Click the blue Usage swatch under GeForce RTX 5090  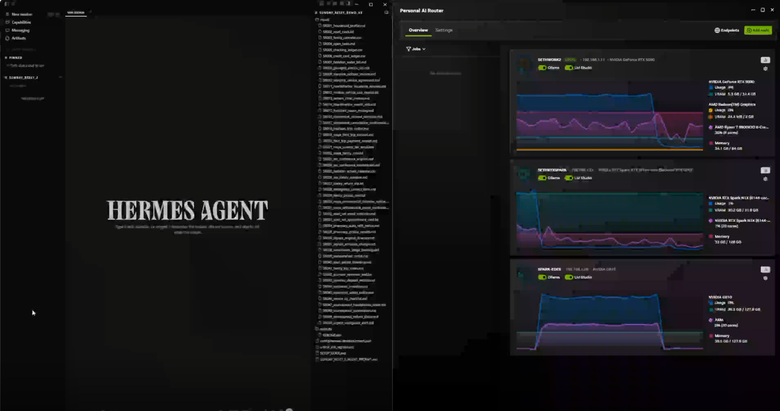(711, 88)
